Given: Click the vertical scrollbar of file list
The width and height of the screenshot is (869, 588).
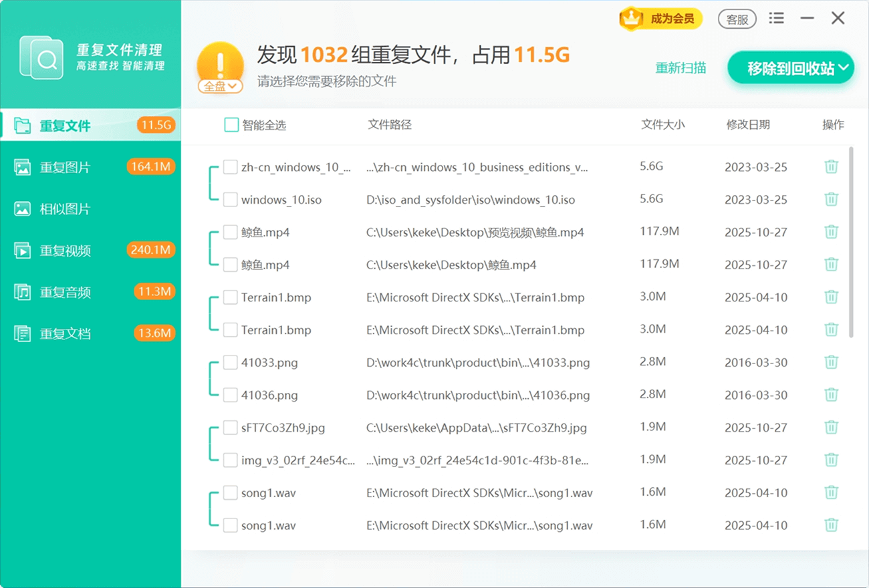Looking at the screenshot, I should coord(851,241).
